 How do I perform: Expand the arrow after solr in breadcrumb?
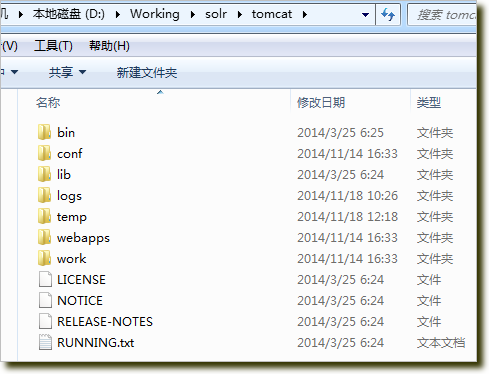pos(240,15)
